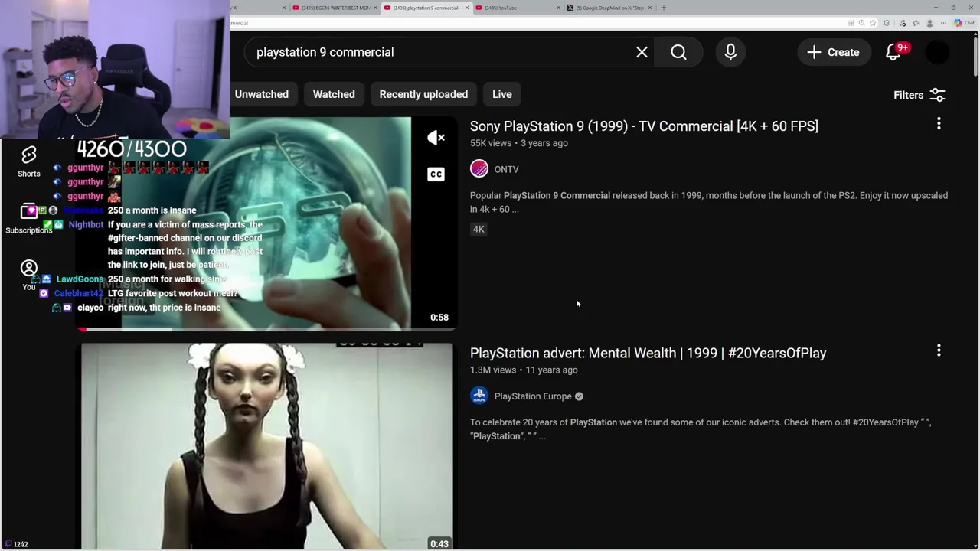Click the magnifying glass search button
980x551 pixels.
coord(678,52)
